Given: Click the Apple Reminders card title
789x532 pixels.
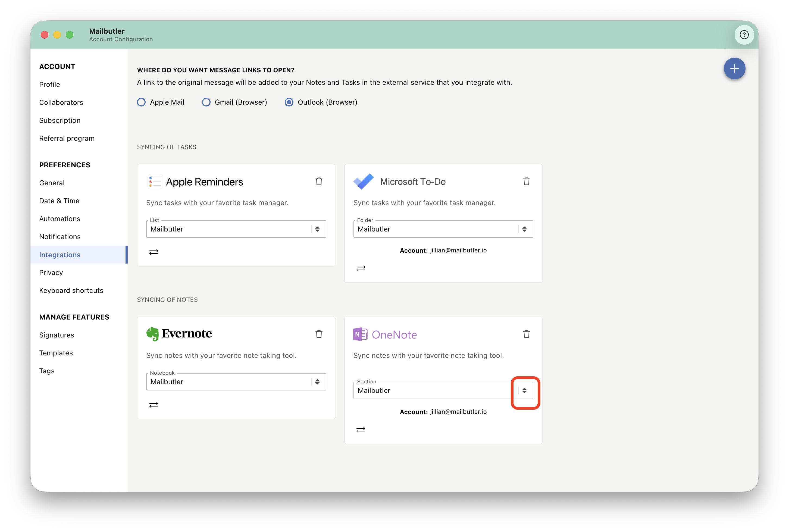Looking at the screenshot, I should (205, 182).
